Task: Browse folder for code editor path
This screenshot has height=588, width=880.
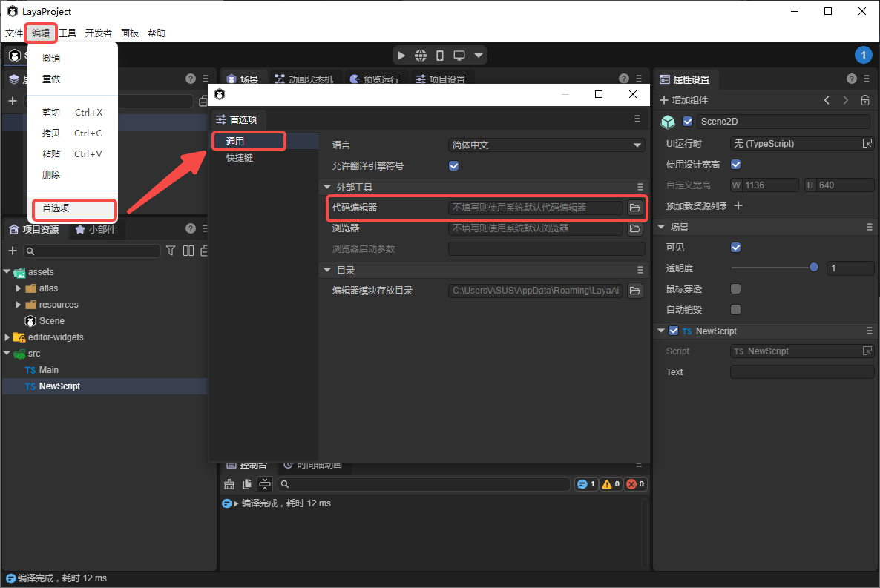Action: (x=635, y=208)
